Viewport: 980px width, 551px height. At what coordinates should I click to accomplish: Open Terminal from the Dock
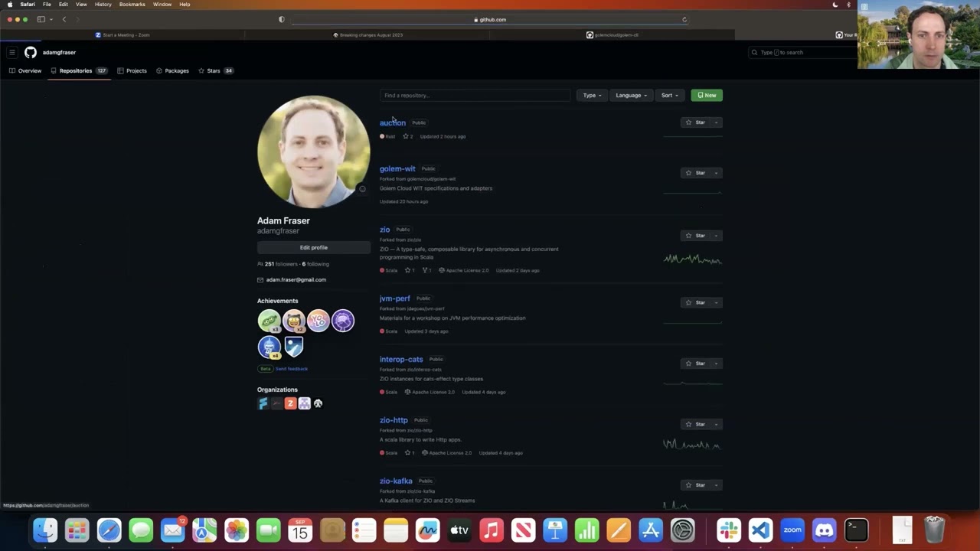856,530
